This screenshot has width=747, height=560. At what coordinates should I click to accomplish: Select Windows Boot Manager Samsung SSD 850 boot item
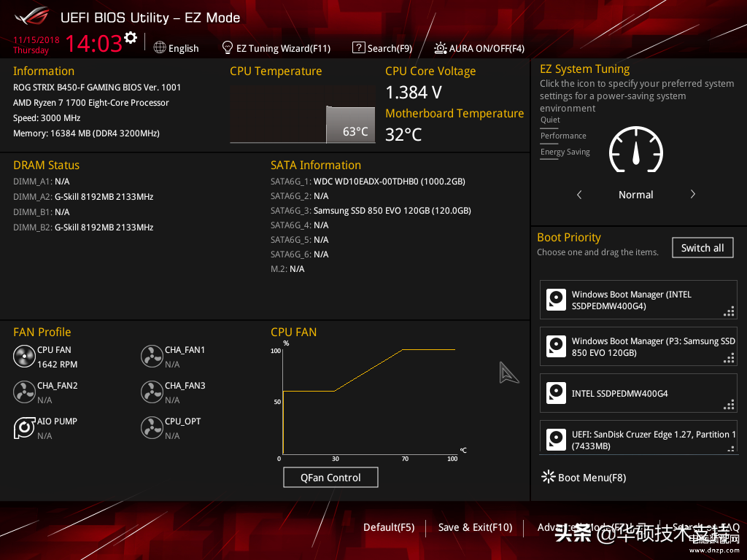click(638, 346)
